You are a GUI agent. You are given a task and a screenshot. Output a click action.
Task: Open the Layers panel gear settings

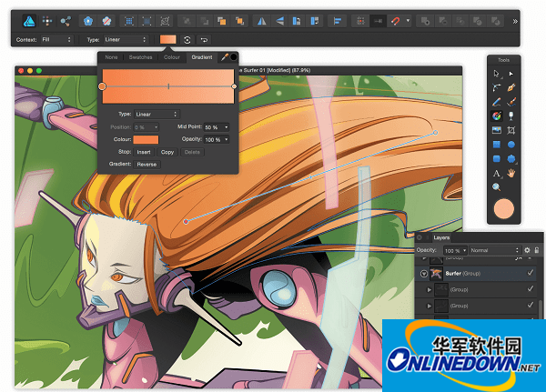[x=527, y=250]
